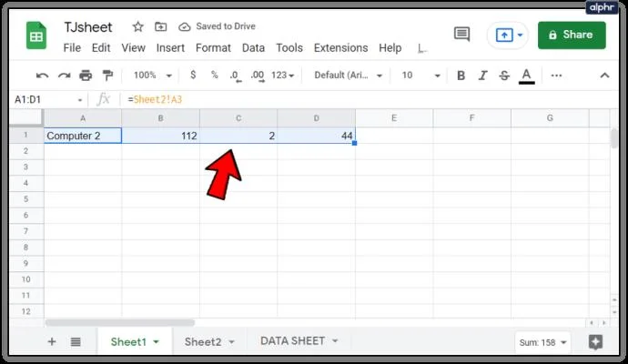
Task: Select cell B1 with value 112
Action: tap(160, 136)
